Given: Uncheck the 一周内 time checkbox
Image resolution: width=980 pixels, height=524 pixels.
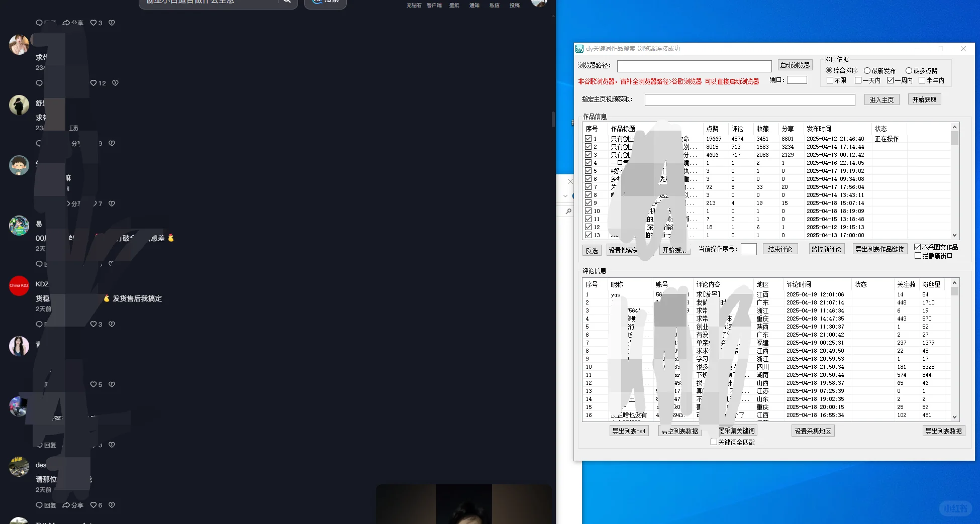Looking at the screenshot, I should click(x=891, y=80).
